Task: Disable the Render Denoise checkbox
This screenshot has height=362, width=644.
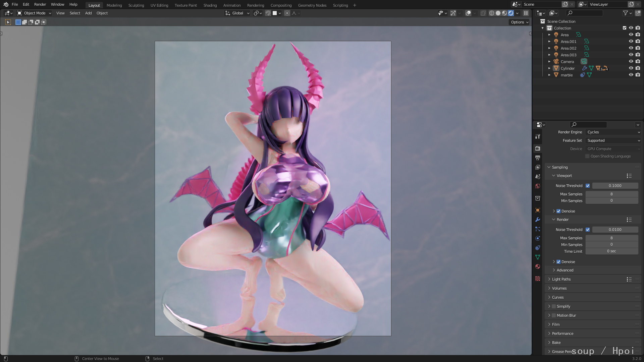Action: click(x=558, y=262)
